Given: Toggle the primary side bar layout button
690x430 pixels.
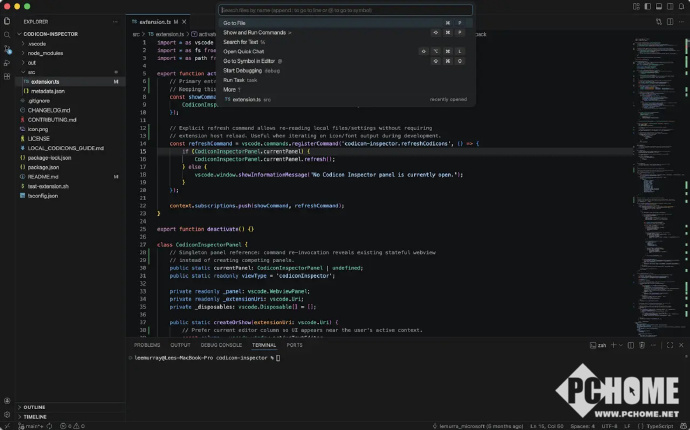Looking at the screenshot, I should (646, 8).
